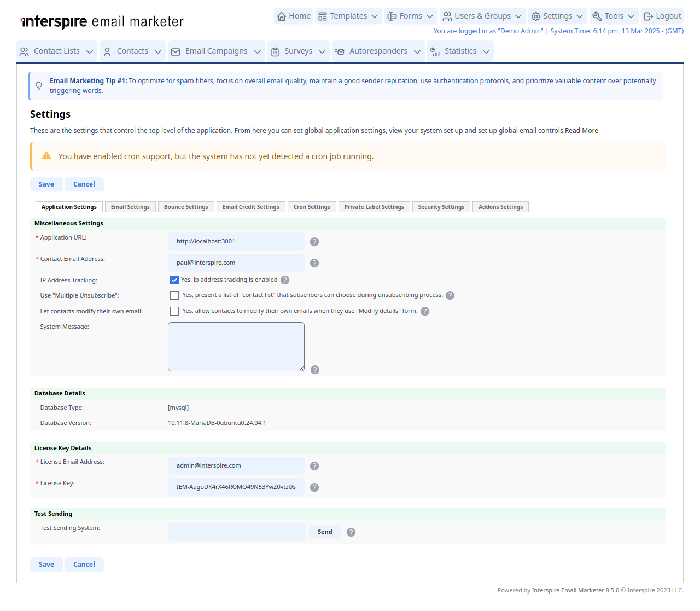Open the Cron Settings tab
The width and height of the screenshot is (700, 611).
tap(312, 207)
